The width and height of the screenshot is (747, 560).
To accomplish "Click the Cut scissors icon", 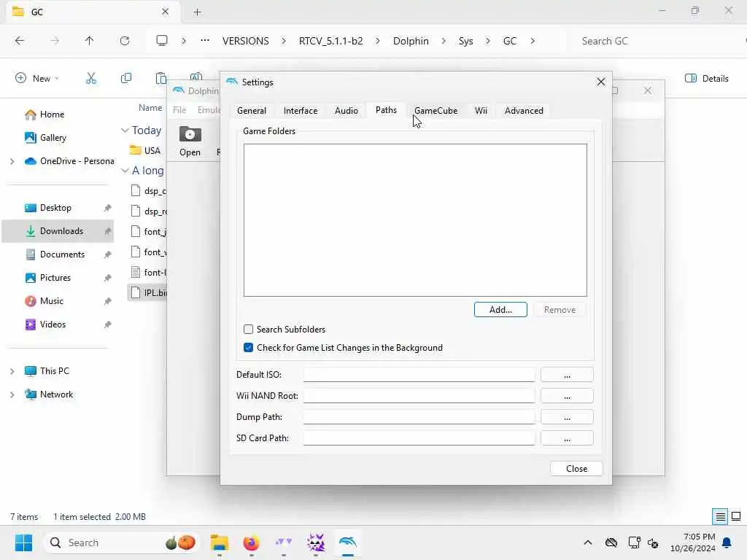I will click(x=90, y=78).
